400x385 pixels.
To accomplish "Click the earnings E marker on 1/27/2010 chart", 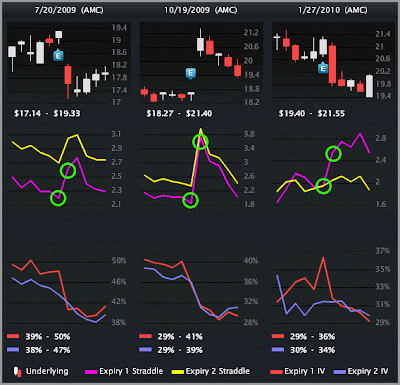I will [323, 68].
